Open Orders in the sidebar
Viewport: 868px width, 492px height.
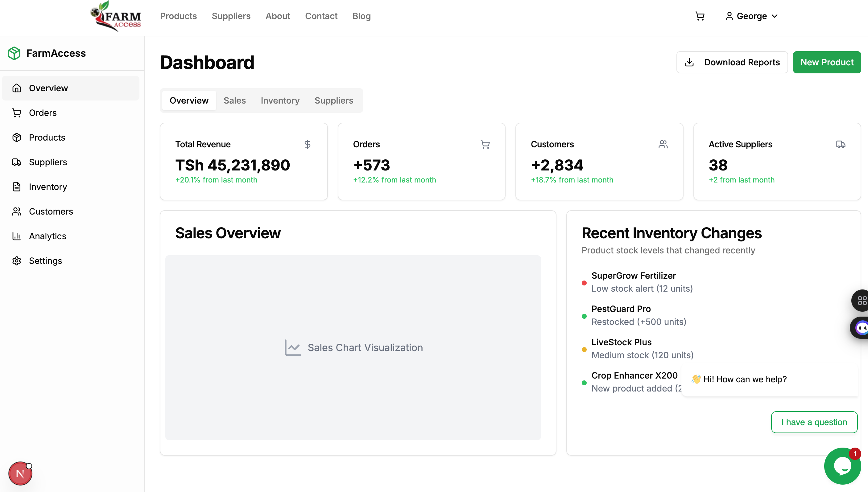pyautogui.click(x=71, y=113)
